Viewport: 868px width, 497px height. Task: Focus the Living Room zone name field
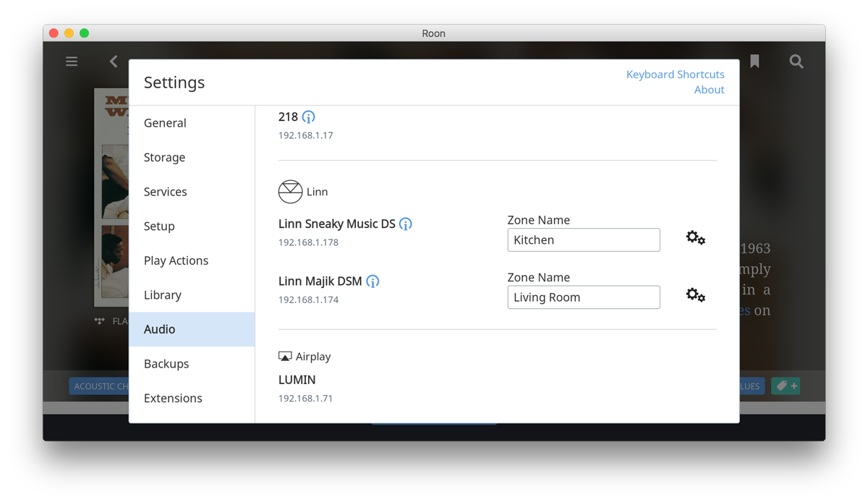pyautogui.click(x=583, y=297)
